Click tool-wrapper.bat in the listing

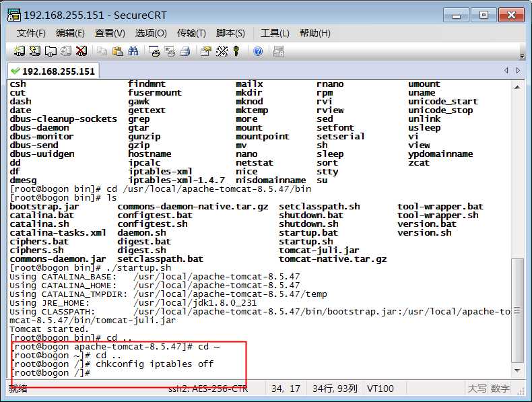(x=440, y=207)
